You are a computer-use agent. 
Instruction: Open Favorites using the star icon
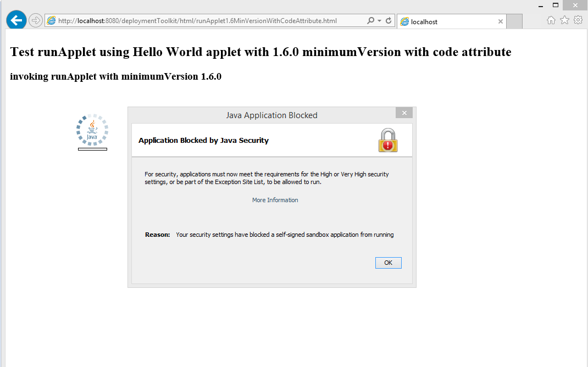coord(564,20)
